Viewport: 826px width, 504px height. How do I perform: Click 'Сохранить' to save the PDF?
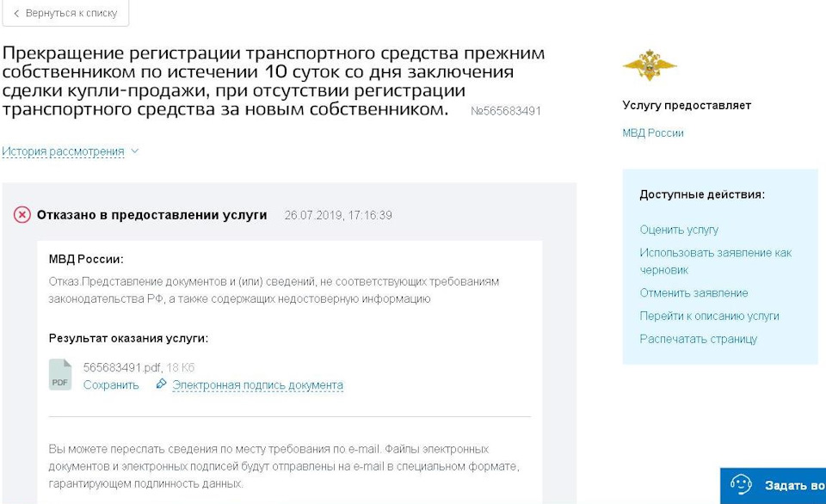[x=111, y=385]
